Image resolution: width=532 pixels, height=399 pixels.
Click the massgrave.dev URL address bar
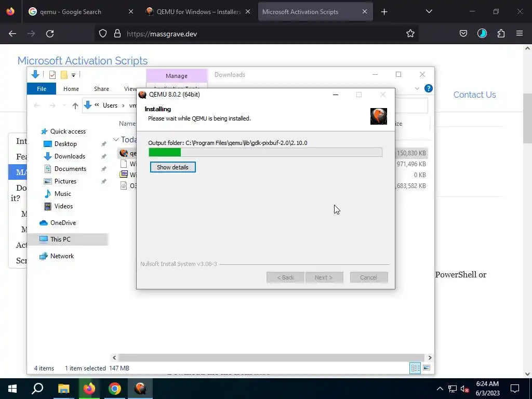point(258,34)
